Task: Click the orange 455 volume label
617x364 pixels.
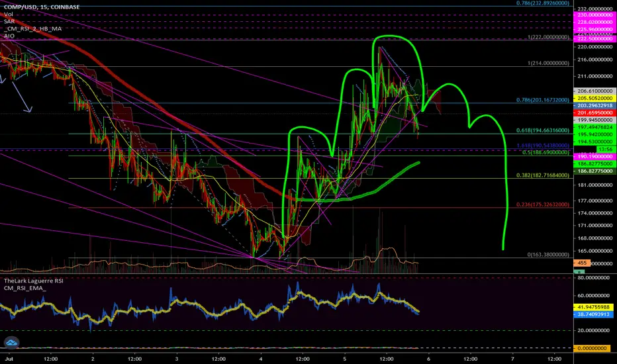Action: [582, 263]
